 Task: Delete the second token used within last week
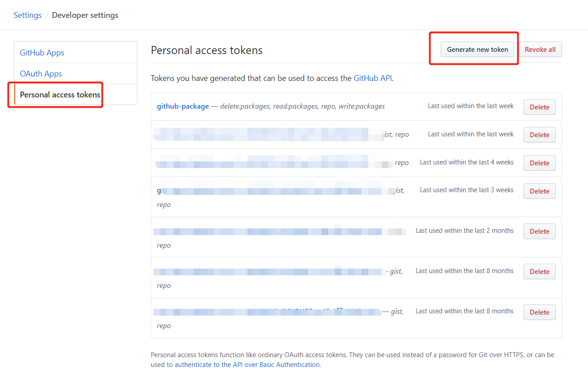(x=540, y=135)
